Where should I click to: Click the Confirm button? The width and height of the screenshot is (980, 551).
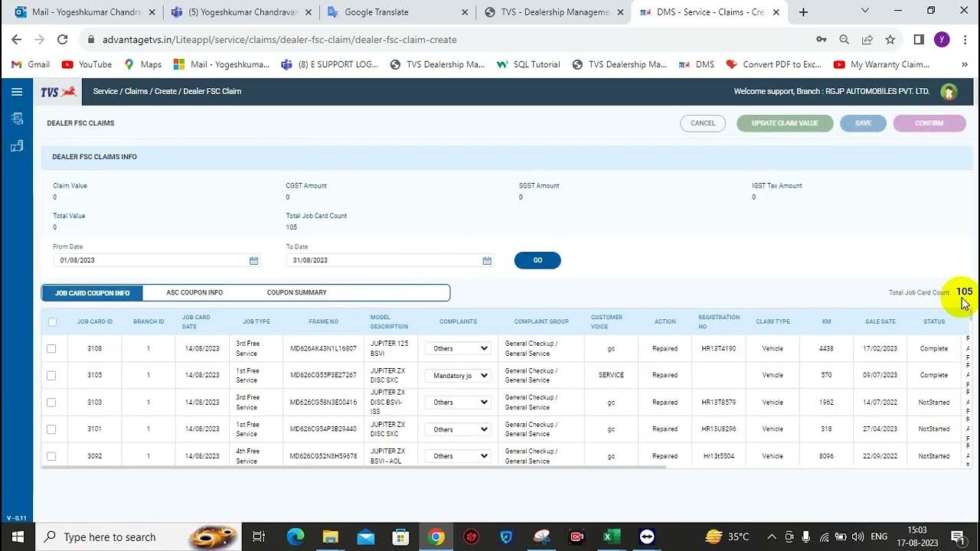coord(929,123)
